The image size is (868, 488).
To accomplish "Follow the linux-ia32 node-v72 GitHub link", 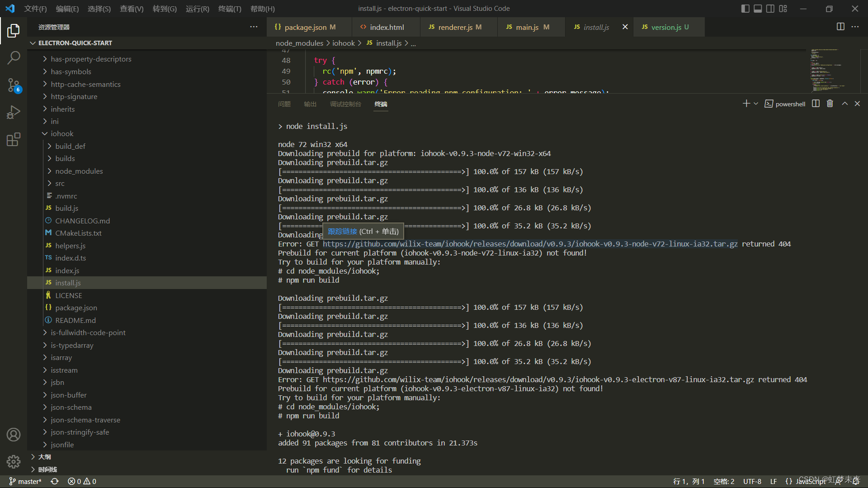I will [530, 244].
